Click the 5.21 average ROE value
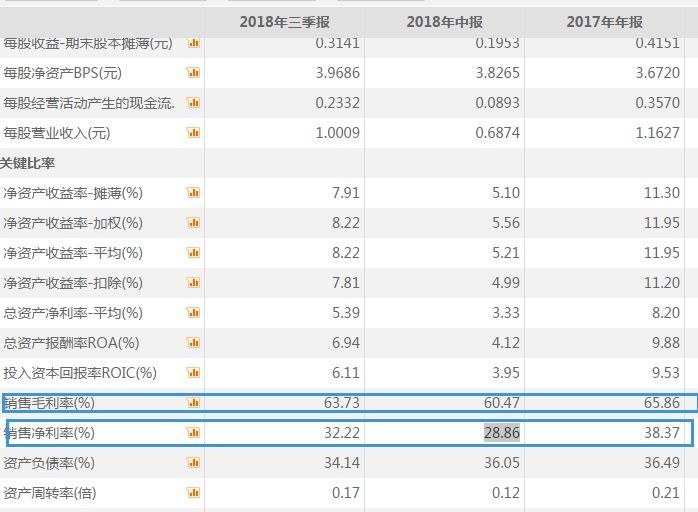 [506, 253]
